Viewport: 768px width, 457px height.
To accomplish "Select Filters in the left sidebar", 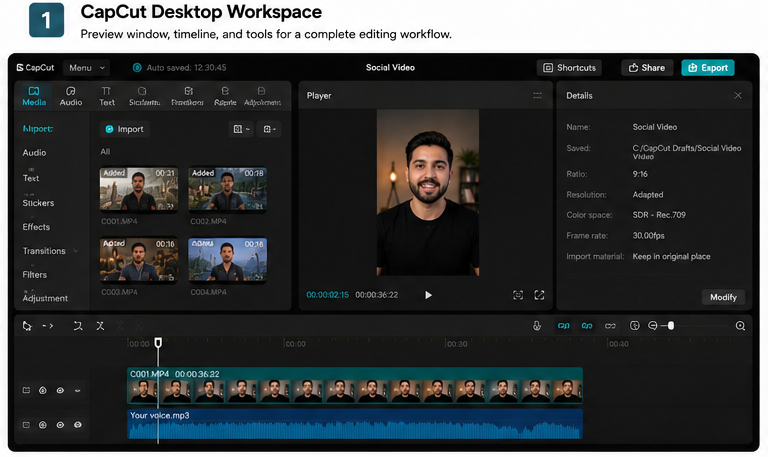I will click(35, 275).
